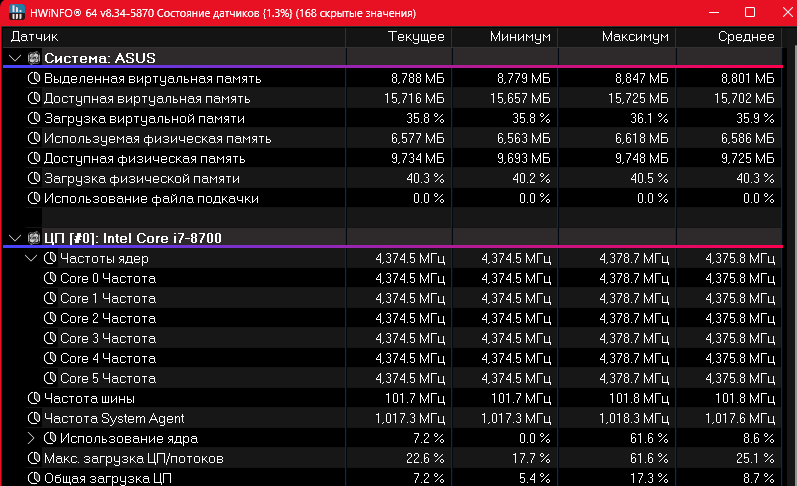Screen dimensions: 797x486
Task: Click clock icon next to Выделенная виртуальная память
Action: pos(33,78)
